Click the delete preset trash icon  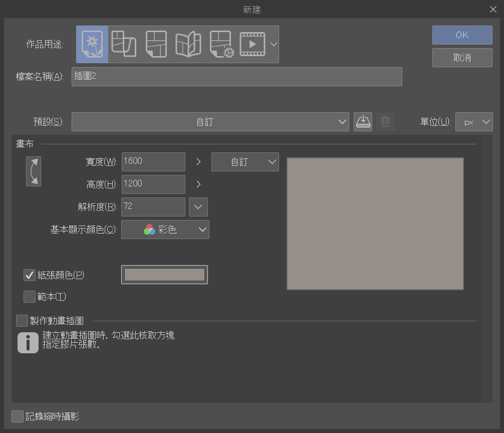385,122
